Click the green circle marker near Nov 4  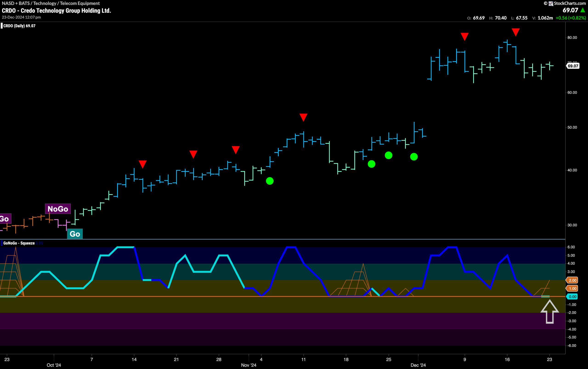[x=270, y=181]
